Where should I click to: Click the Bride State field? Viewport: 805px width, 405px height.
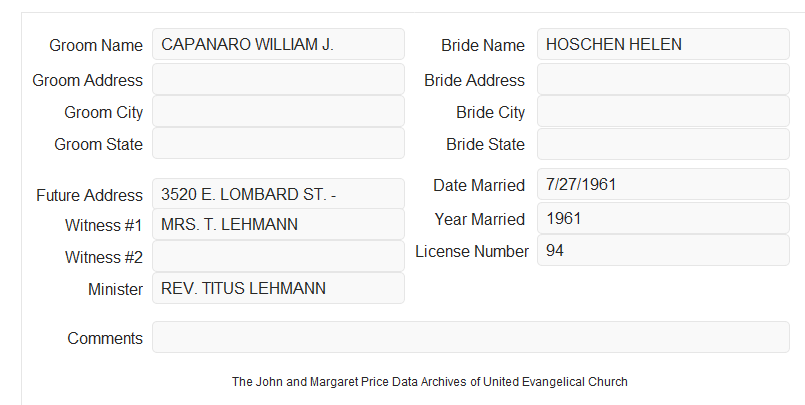[663, 144]
